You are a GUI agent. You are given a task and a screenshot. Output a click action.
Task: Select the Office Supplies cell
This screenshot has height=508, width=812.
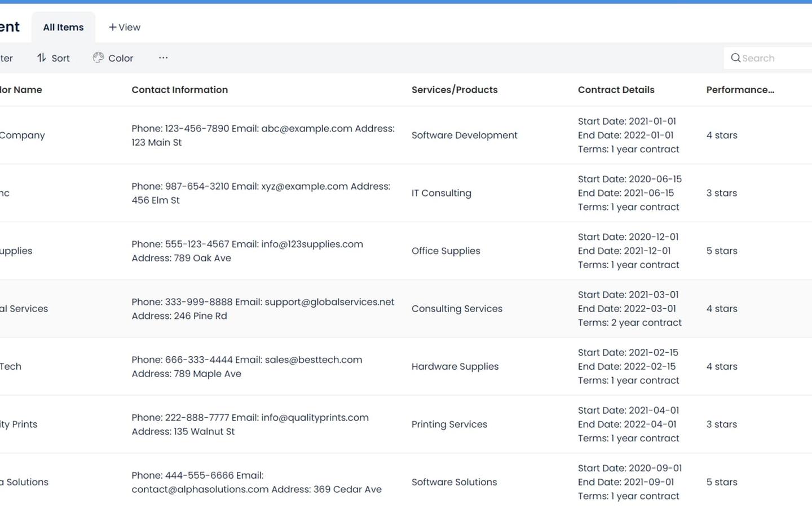click(446, 251)
